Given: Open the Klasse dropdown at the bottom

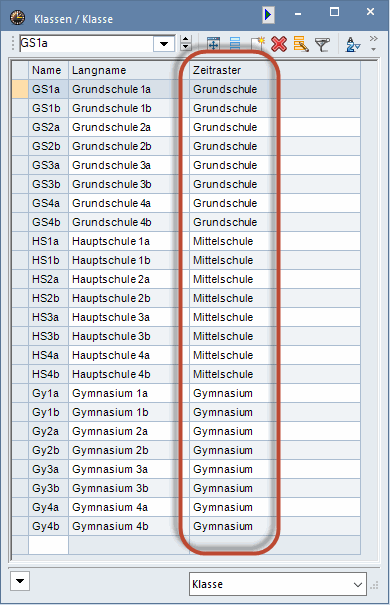Looking at the screenshot, I should [x=277, y=584].
